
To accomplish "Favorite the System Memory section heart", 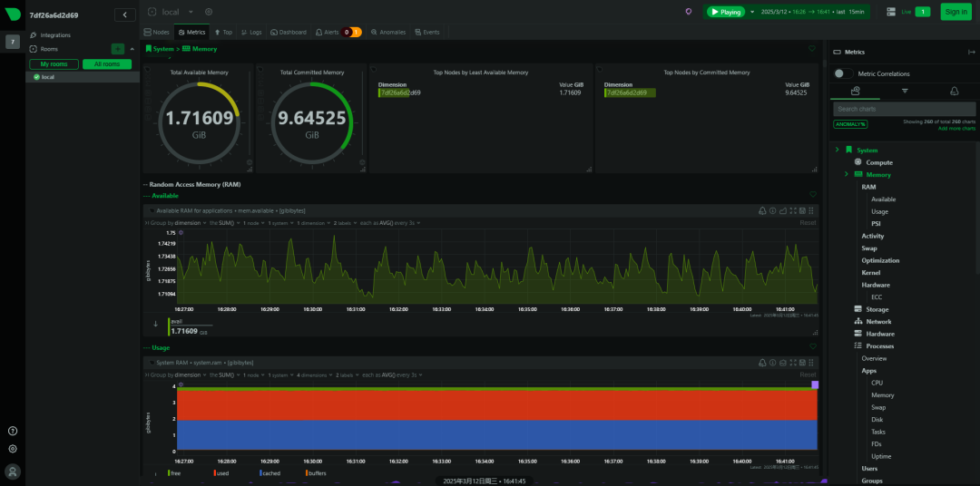I will point(812,48).
